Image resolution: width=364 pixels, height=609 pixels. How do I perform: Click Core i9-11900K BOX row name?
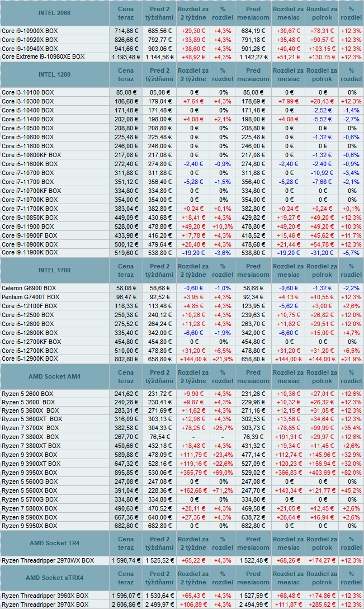tap(30, 252)
